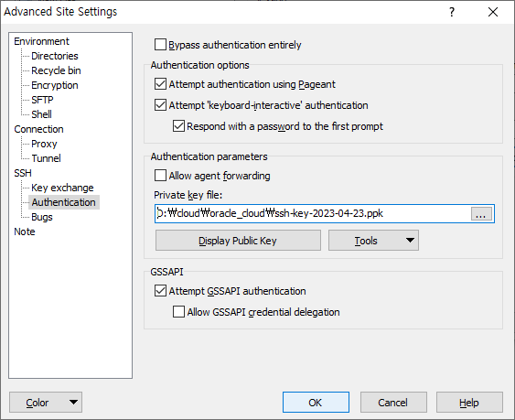
Task: Select Tunnel in the tree
Action: 46,158
